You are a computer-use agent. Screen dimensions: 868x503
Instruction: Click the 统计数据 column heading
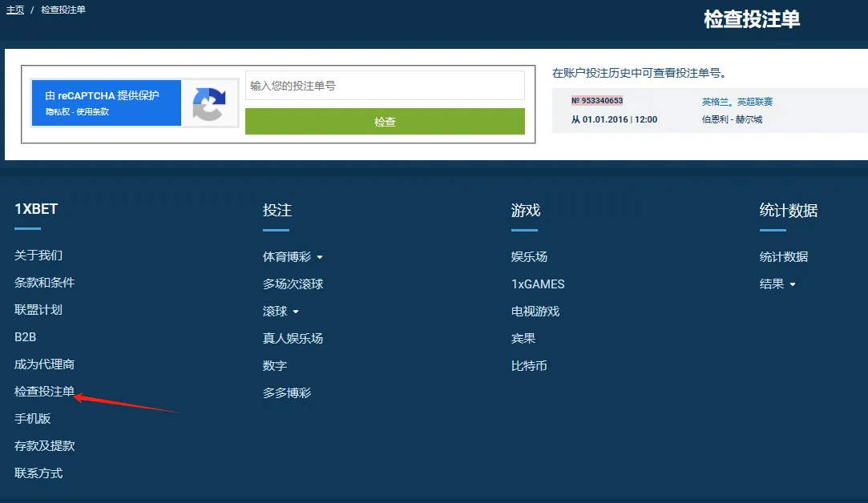pyautogui.click(x=789, y=211)
